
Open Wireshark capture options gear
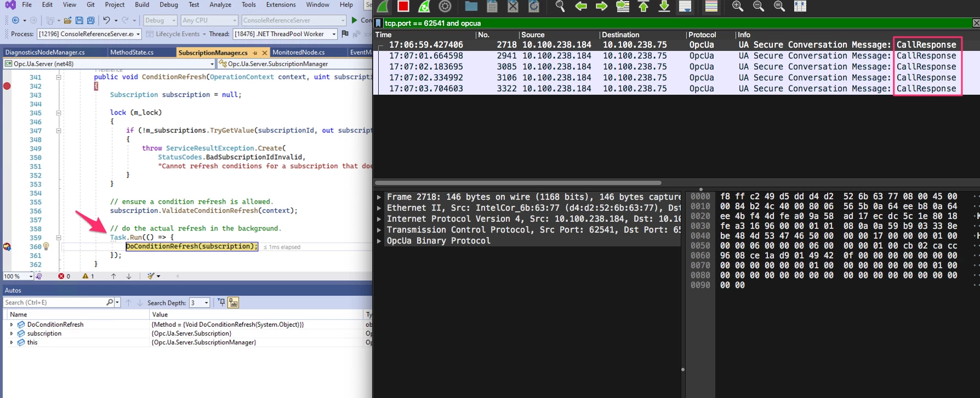(445, 6)
